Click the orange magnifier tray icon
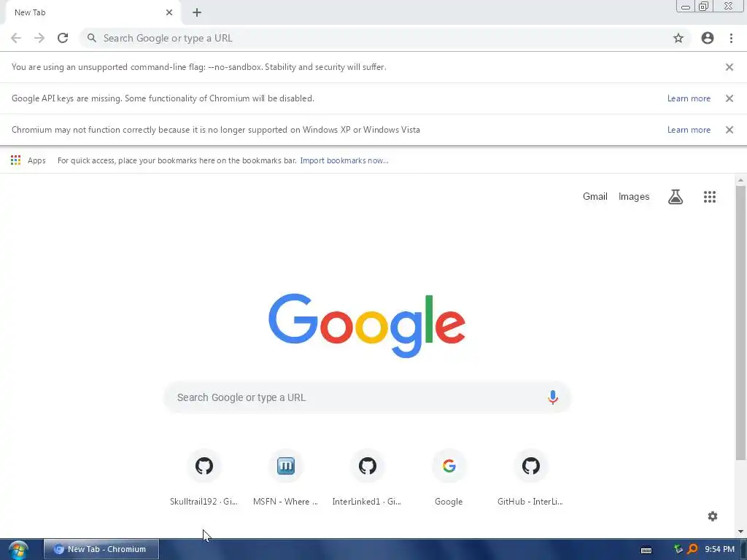This screenshot has height=560, width=747. tap(692, 549)
